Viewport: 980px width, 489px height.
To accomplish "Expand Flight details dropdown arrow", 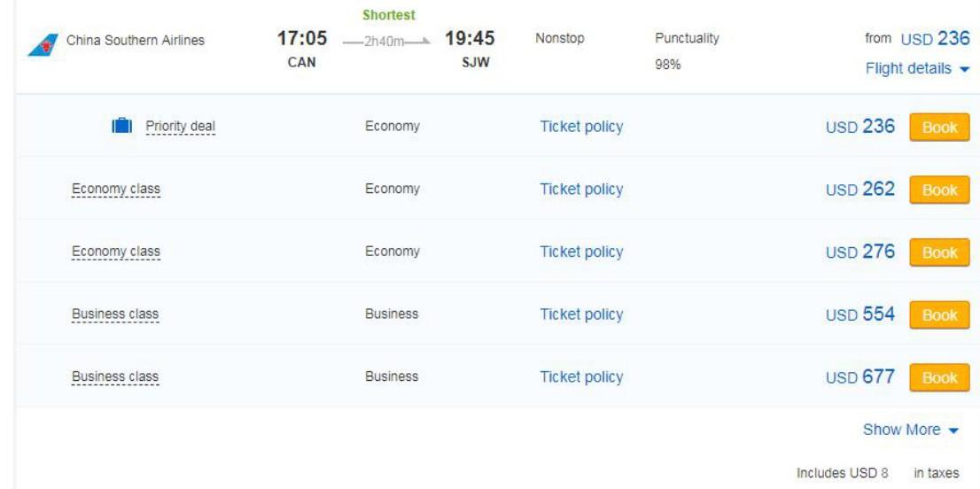I will pos(964,69).
